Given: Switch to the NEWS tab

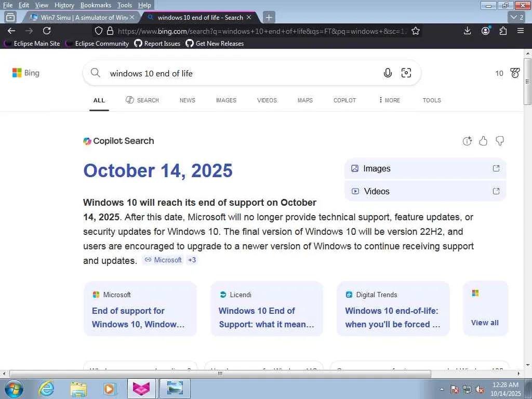Looking at the screenshot, I should pyautogui.click(x=187, y=100).
